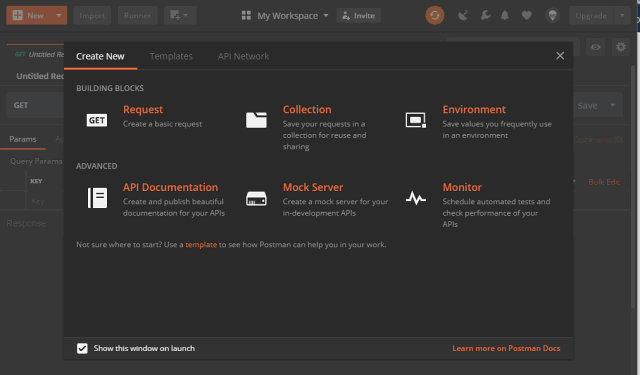Image resolution: width=640 pixels, height=375 pixels.
Task: Expand the Save button dropdown arrow
Action: pos(613,105)
